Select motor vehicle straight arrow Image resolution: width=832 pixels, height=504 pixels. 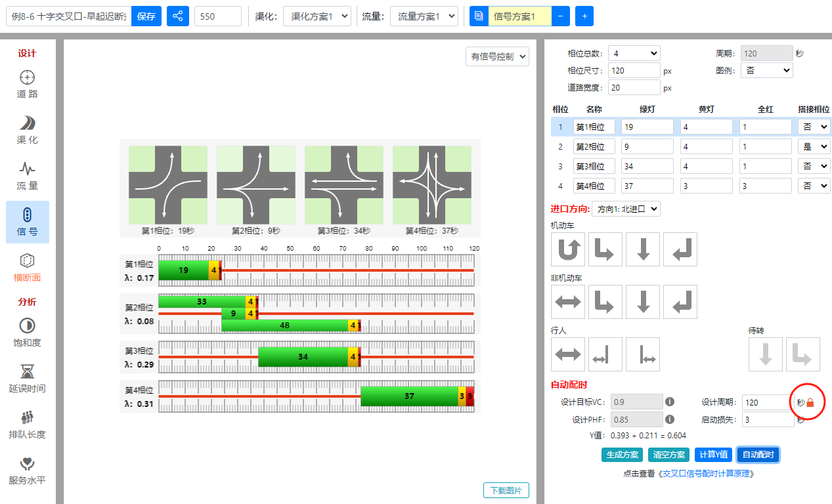tap(643, 249)
